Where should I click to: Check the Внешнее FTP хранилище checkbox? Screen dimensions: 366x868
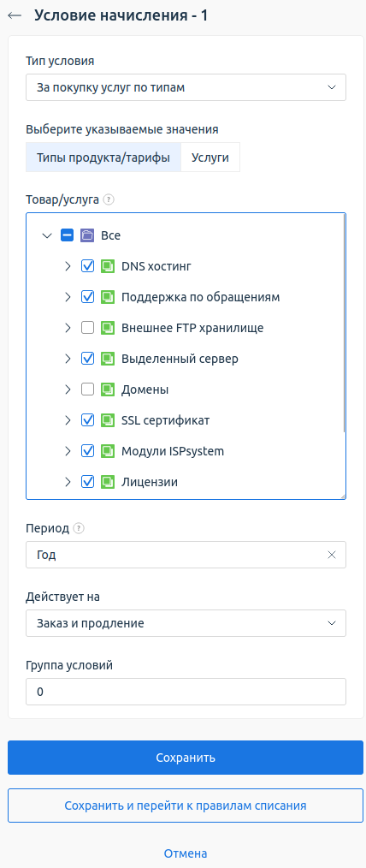(87, 328)
